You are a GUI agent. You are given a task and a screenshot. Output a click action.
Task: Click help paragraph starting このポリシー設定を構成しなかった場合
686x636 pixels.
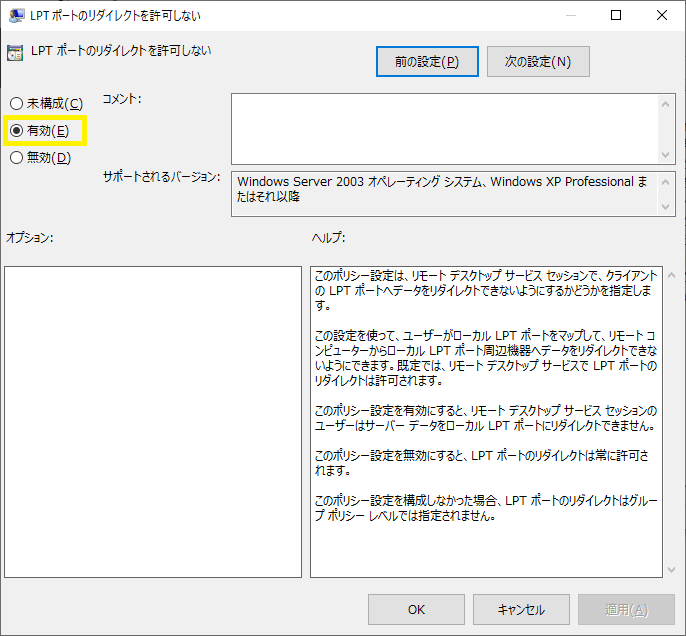click(486, 508)
